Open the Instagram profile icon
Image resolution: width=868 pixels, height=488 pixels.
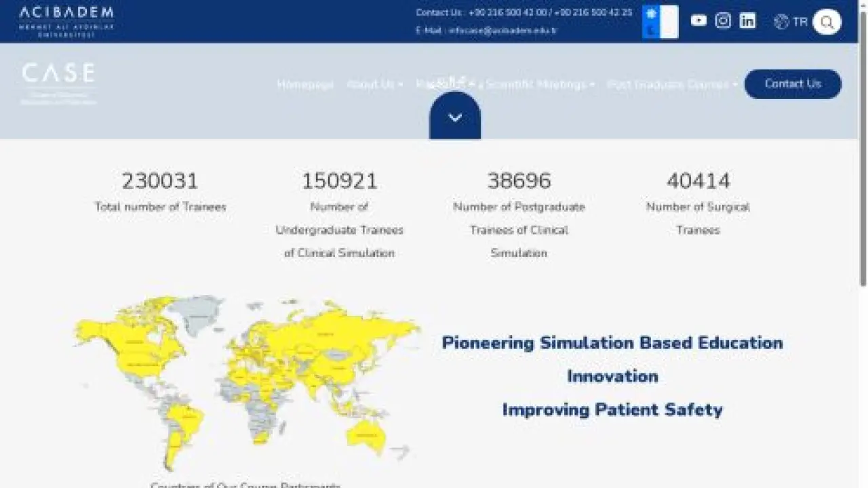pyautogui.click(x=723, y=20)
